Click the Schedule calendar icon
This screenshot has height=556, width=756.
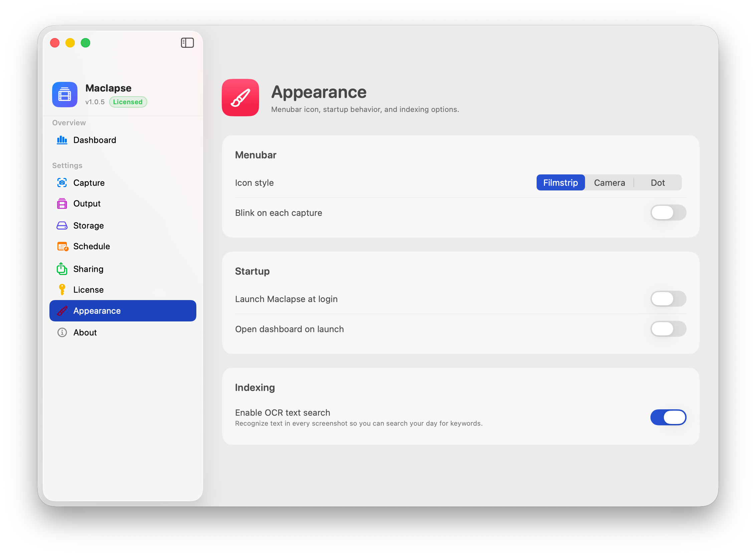click(62, 246)
